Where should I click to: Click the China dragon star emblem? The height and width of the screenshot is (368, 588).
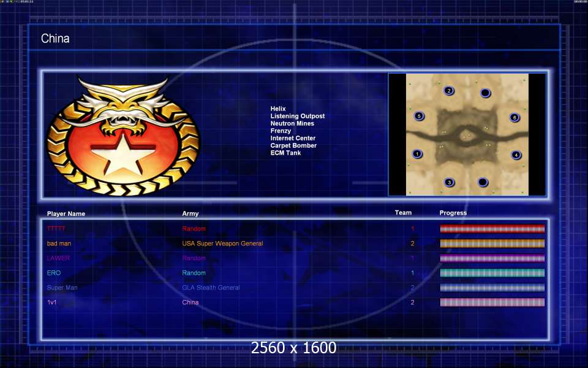(123, 136)
